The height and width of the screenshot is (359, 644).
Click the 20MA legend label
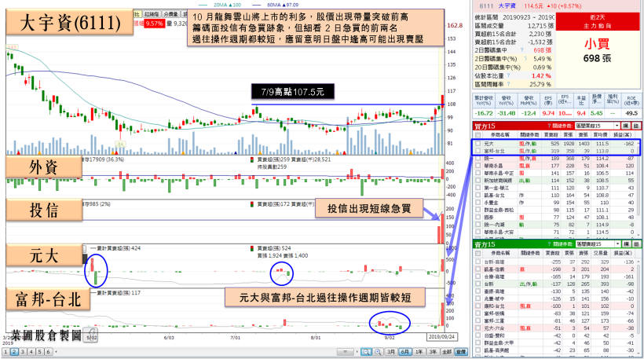coord(227,5)
